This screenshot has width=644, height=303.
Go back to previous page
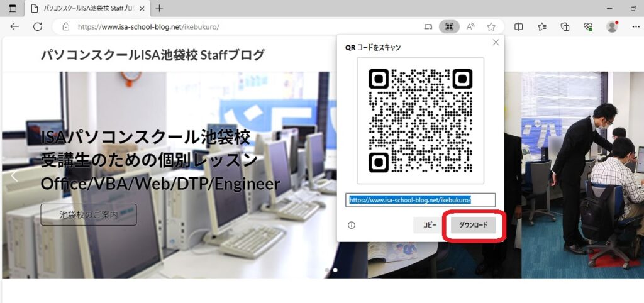[14, 26]
